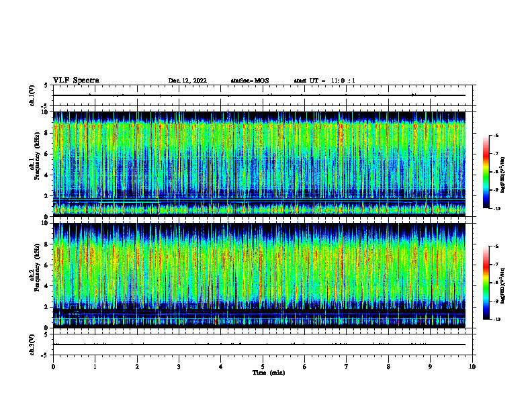Click the "ch.1(V)" waveform axis label
Image resolution: width=532 pixels, height=411 pixels.
32,95
